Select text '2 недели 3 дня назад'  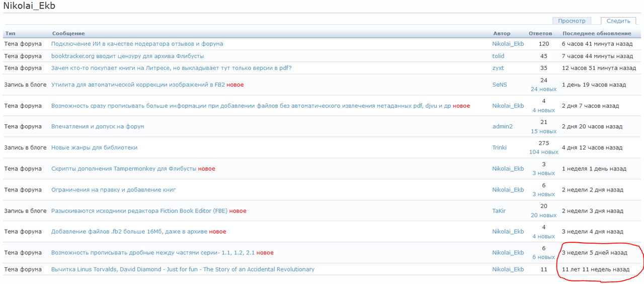click(x=593, y=211)
